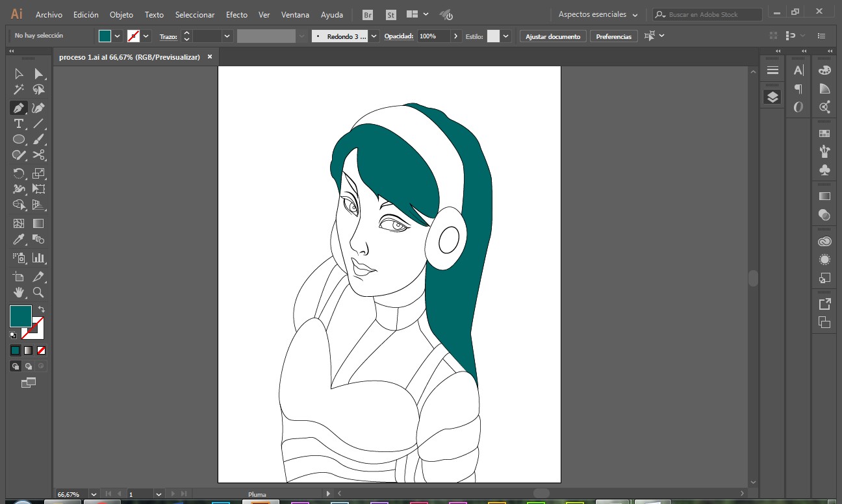Select the Magic Wand tool
The width and height of the screenshot is (842, 504).
click(x=19, y=90)
